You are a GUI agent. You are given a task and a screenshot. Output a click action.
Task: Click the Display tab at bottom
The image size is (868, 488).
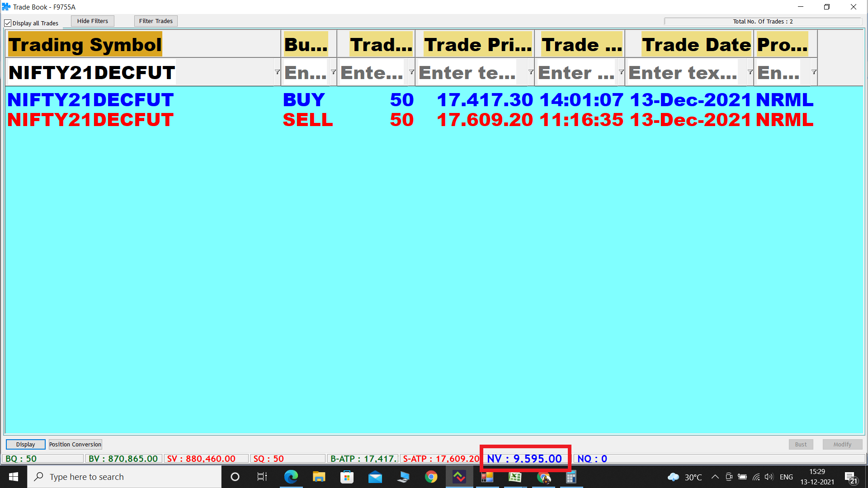(x=25, y=444)
